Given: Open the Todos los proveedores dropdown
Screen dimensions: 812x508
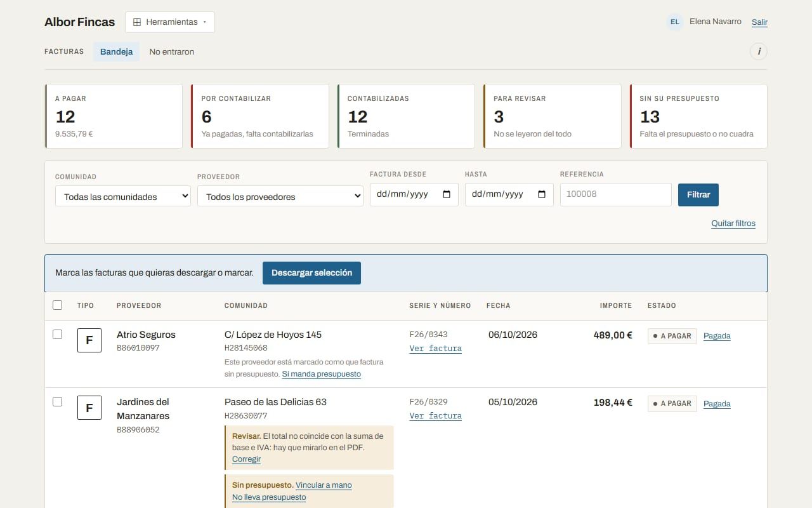Looking at the screenshot, I should click(x=280, y=196).
